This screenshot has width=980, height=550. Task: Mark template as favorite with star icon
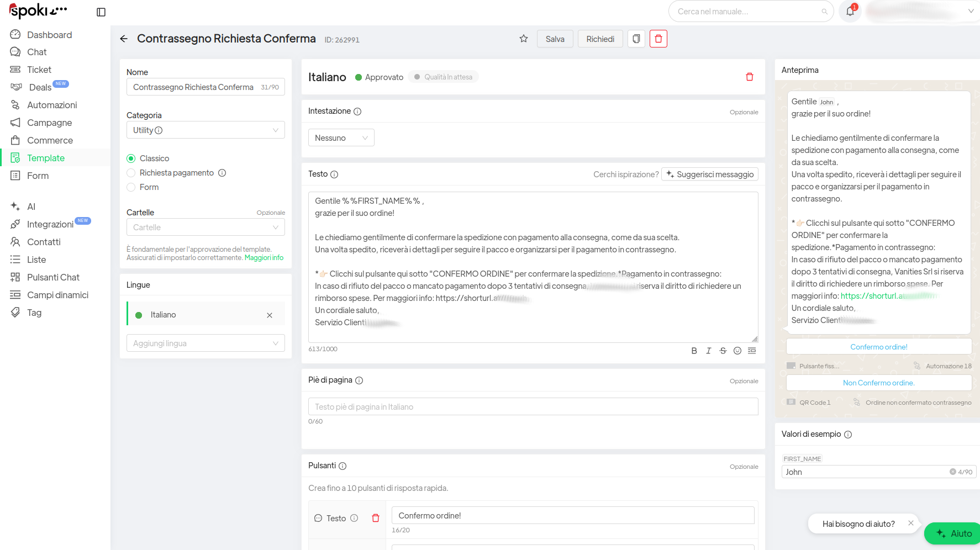(523, 39)
